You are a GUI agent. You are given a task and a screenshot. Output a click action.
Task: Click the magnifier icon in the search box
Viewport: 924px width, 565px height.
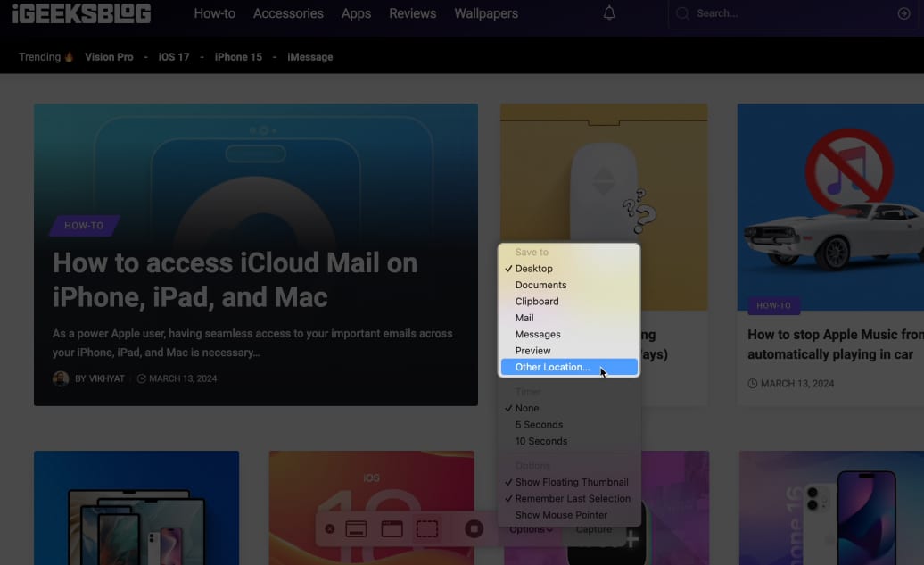click(682, 13)
